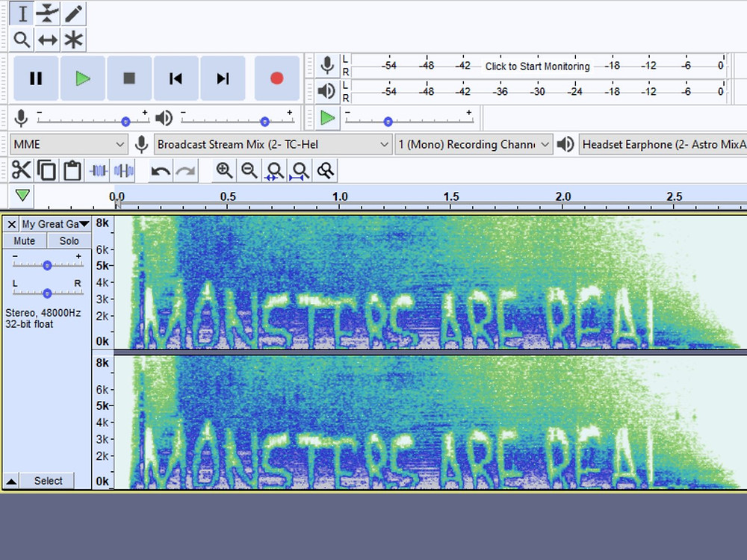Click to Start Monitoring in record meter
Image resolution: width=747 pixels, height=560 pixels.
[x=537, y=66]
